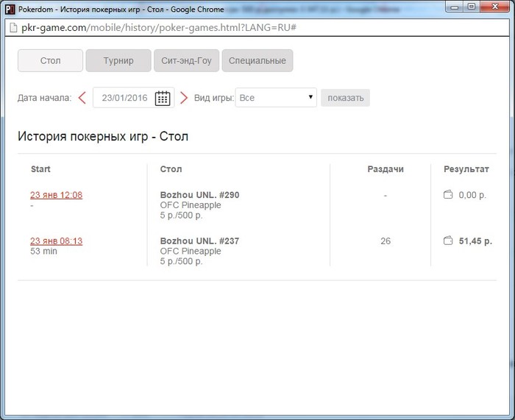Image resolution: width=515 pixels, height=420 pixels.
Task: Click the wallet icon next to 0,00 р.
Action: (448, 195)
